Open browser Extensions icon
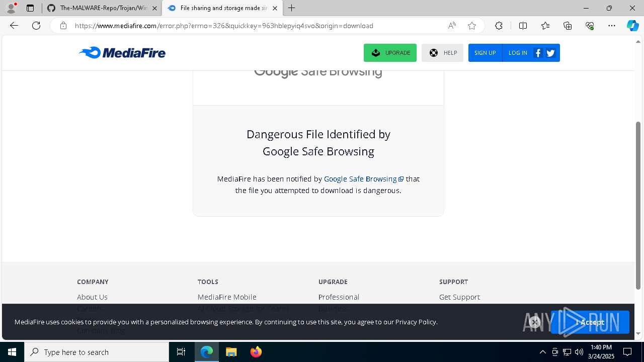Viewport: 644px width, 362px height. (x=499, y=26)
